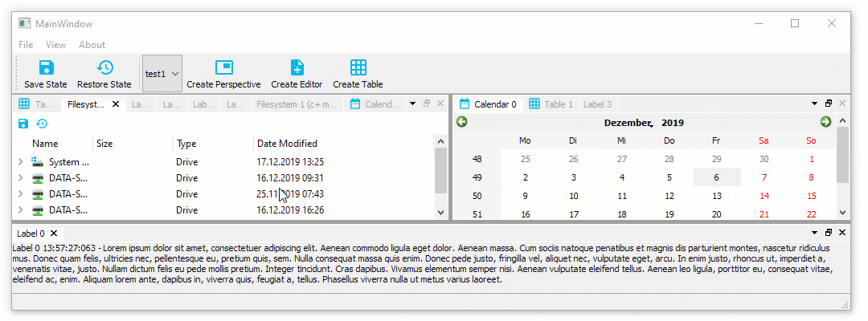Image resolution: width=868 pixels, height=321 pixels.
Task: Click the Create Perspective icon
Action: [223, 68]
